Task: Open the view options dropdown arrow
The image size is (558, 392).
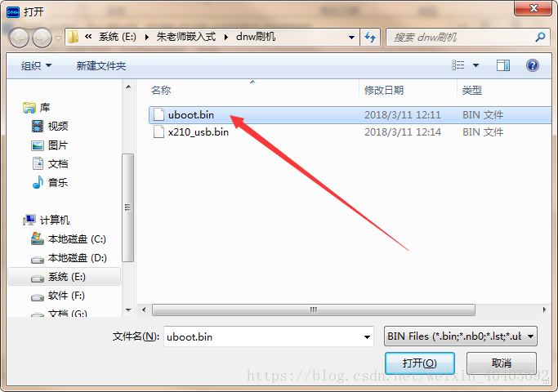Action: click(475, 65)
